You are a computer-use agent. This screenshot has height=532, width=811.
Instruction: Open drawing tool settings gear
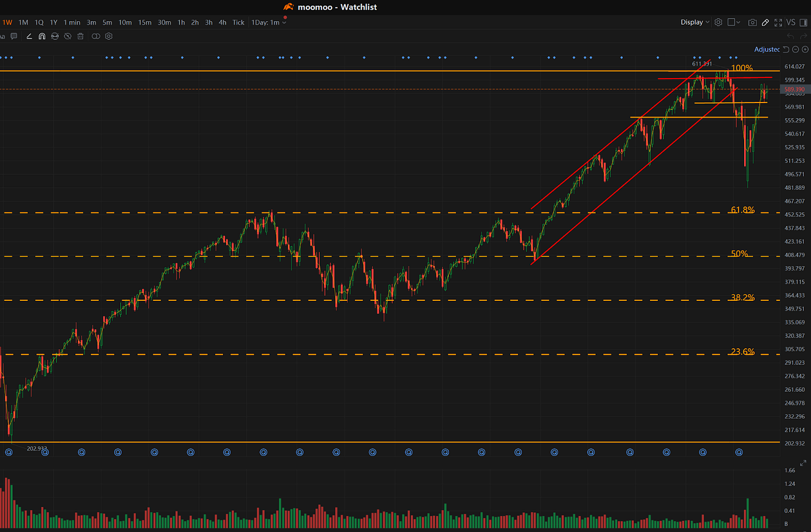109,36
